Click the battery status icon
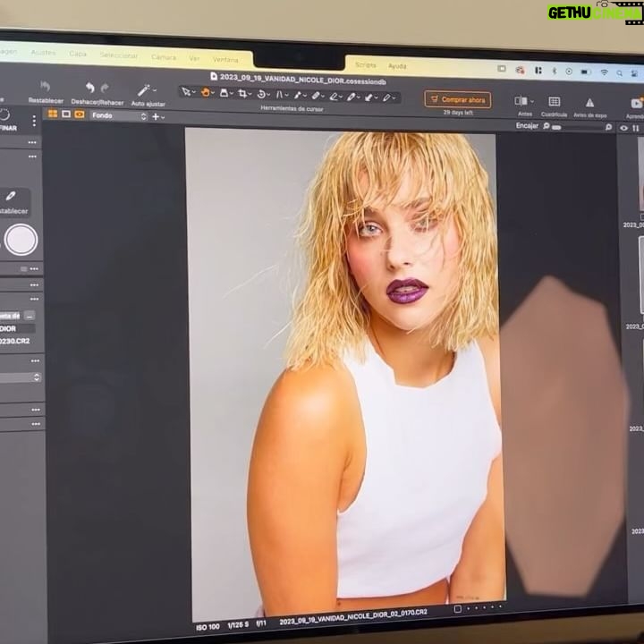The width and height of the screenshot is (644, 644). point(586,72)
